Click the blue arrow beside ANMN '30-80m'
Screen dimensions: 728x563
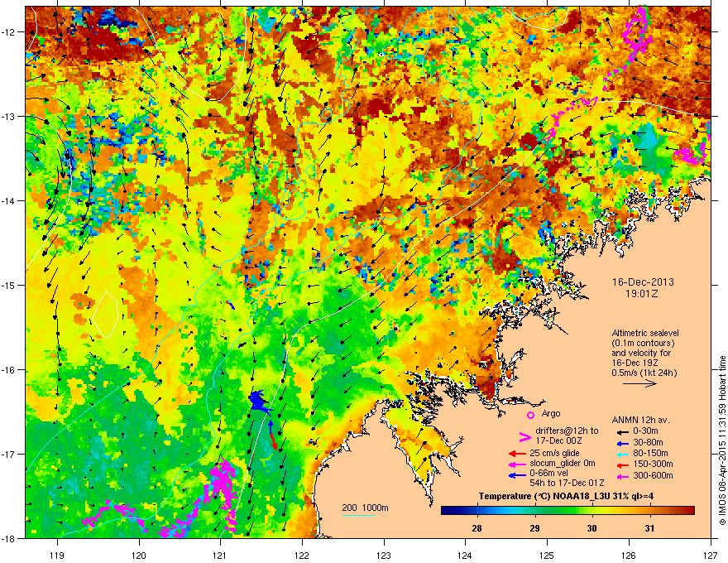622,443
